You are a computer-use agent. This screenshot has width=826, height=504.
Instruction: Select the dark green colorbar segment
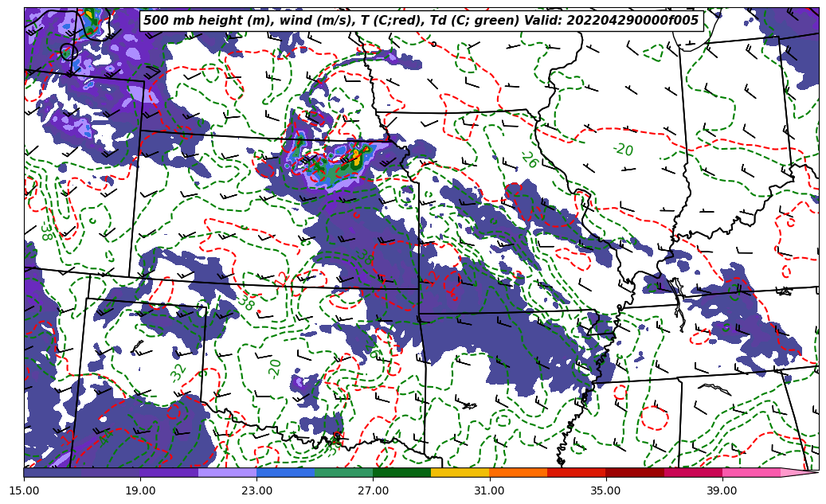pos(401,472)
